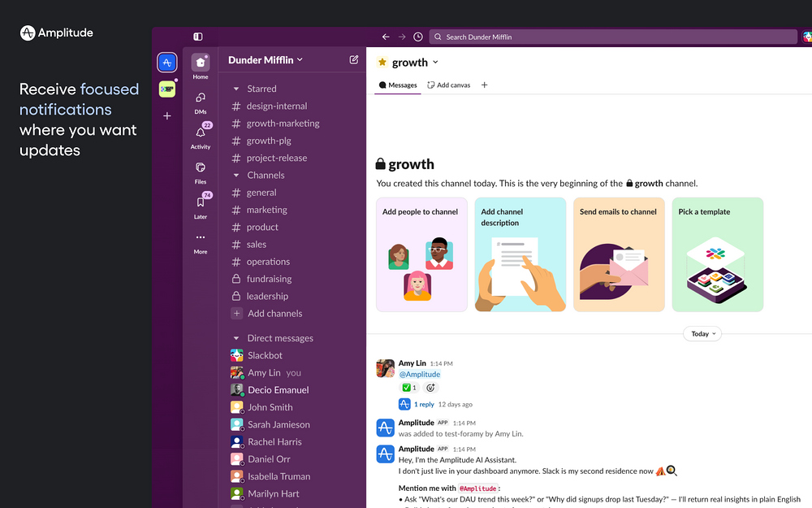Viewport: 812px width, 508px height.
Task: Click Add people to channel card
Action: coord(421,254)
